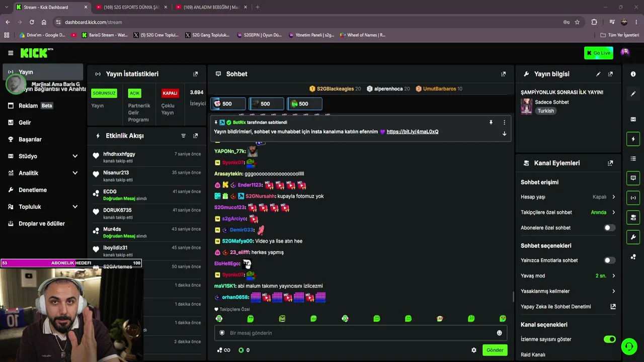Open the profile avatar in the Kick header
The image size is (644, 362).
[625, 52]
